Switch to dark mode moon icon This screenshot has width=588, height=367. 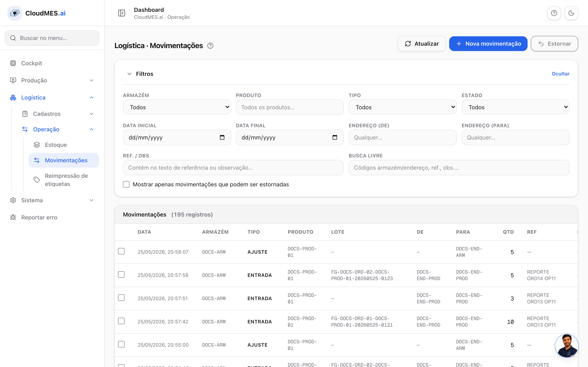coord(571,13)
